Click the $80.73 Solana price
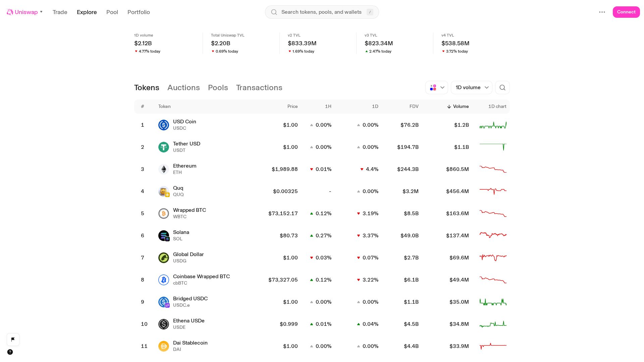Screen dimensions: 644x362 pyautogui.click(x=289, y=236)
